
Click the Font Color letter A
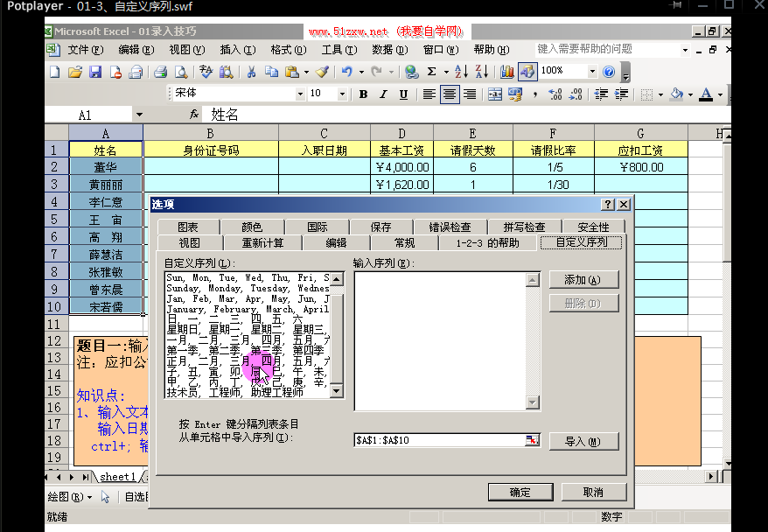coord(706,94)
